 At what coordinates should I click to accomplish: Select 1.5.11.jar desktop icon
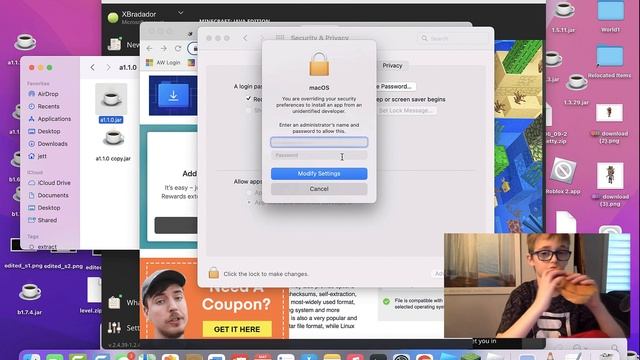(564, 17)
